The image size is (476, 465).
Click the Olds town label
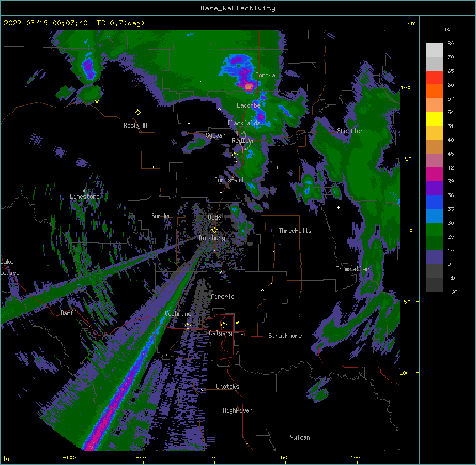click(214, 218)
